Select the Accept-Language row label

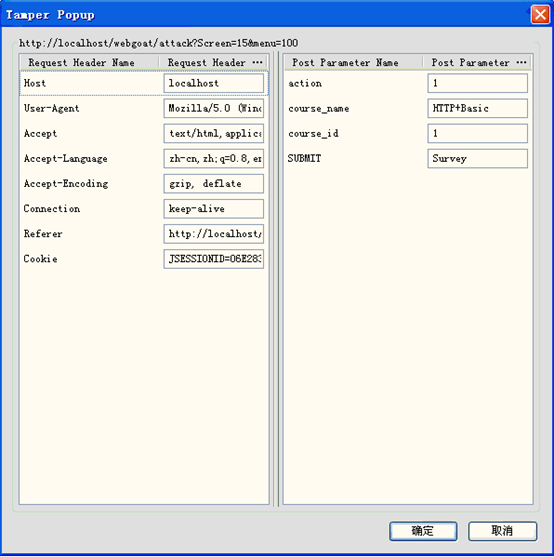coord(65,159)
